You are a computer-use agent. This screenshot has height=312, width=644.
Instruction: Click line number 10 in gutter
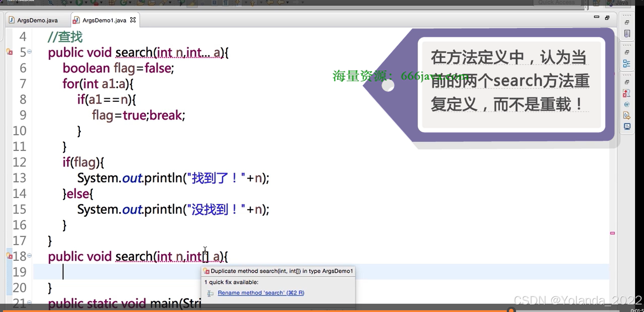pyautogui.click(x=20, y=131)
